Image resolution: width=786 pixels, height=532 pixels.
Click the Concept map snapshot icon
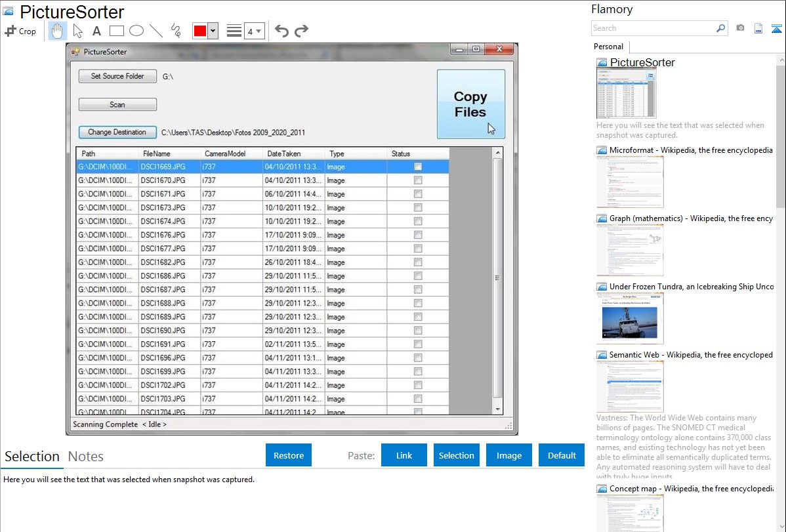(602, 489)
